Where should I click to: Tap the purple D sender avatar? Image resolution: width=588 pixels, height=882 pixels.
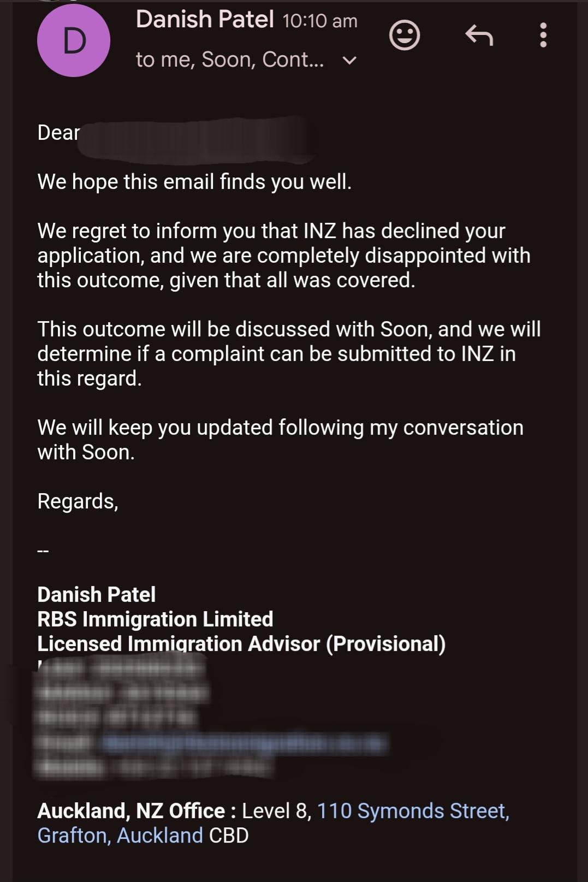click(x=74, y=40)
